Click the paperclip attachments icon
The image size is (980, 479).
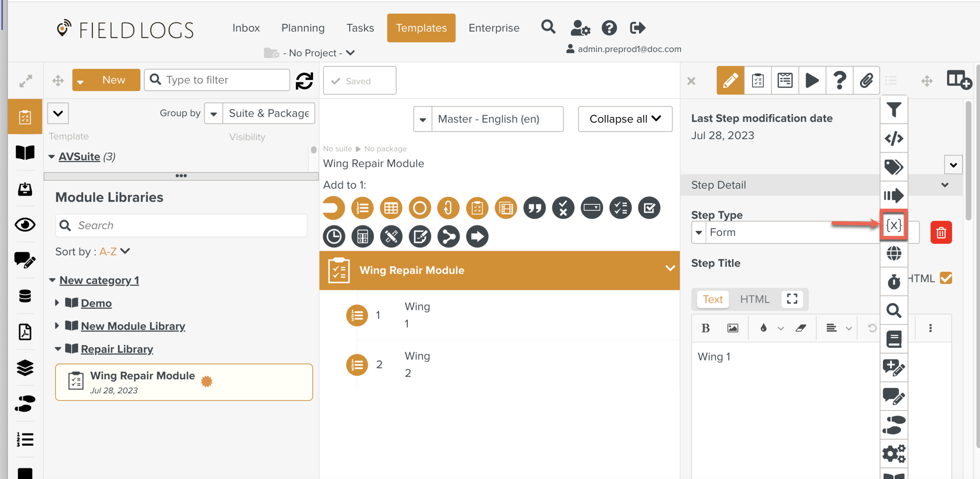866,80
